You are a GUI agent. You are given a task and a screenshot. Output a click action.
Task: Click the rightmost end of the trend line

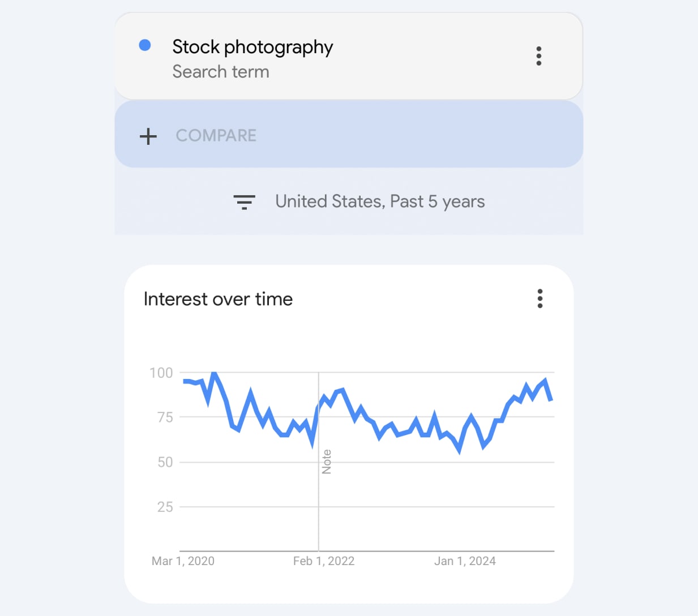coord(550,399)
